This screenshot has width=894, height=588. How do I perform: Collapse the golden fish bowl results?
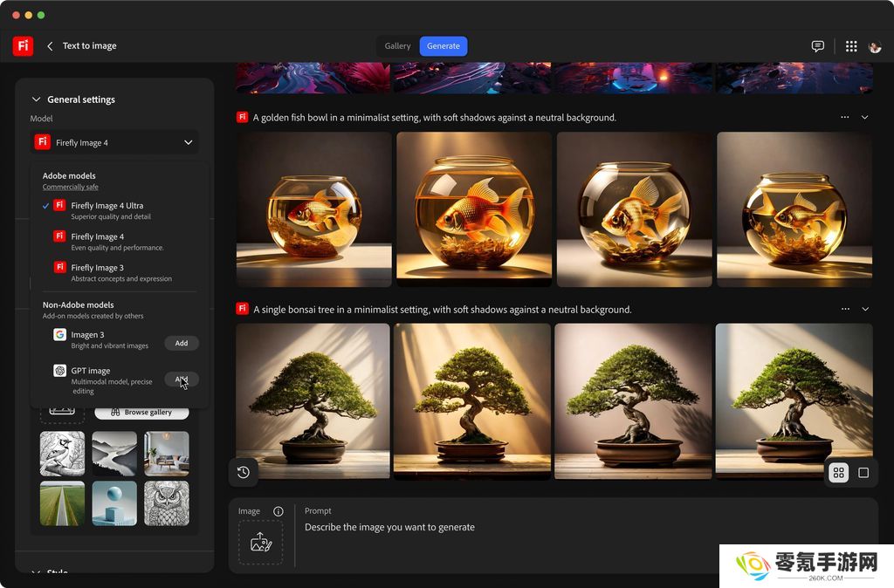click(x=865, y=117)
